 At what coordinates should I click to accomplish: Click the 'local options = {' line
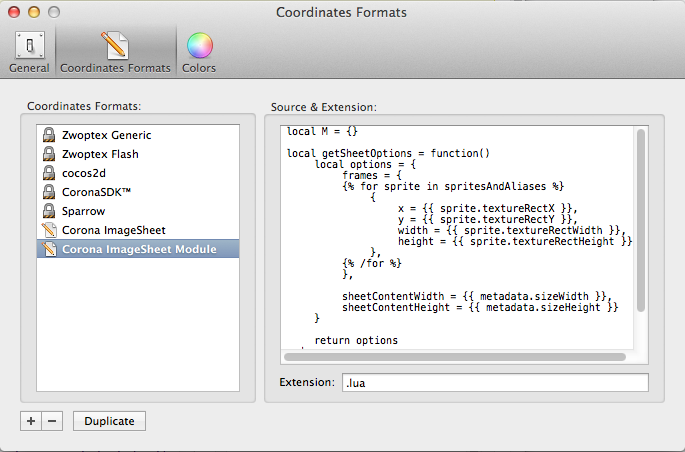click(x=365, y=164)
